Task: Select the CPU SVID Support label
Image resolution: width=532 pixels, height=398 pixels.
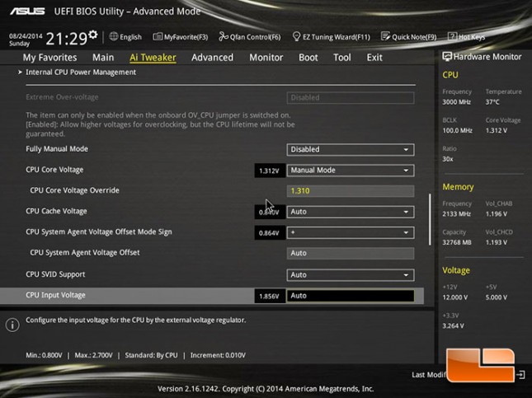Action: (x=55, y=274)
